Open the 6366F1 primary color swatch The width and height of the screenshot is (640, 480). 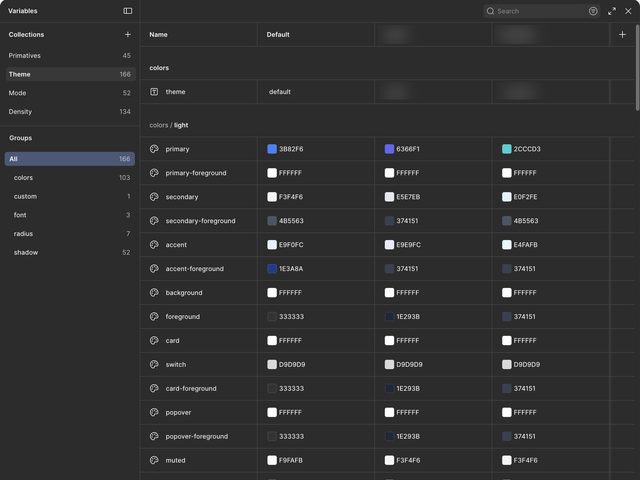click(389, 149)
